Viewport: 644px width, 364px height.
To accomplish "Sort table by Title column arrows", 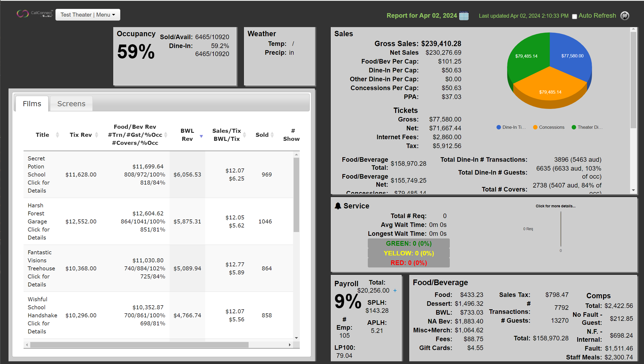I will pos(57,135).
